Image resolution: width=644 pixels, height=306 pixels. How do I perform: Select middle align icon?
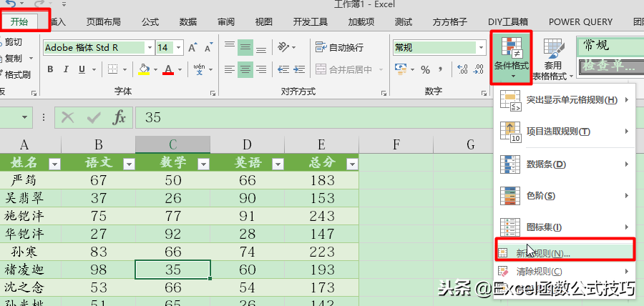pyautogui.click(x=245, y=47)
